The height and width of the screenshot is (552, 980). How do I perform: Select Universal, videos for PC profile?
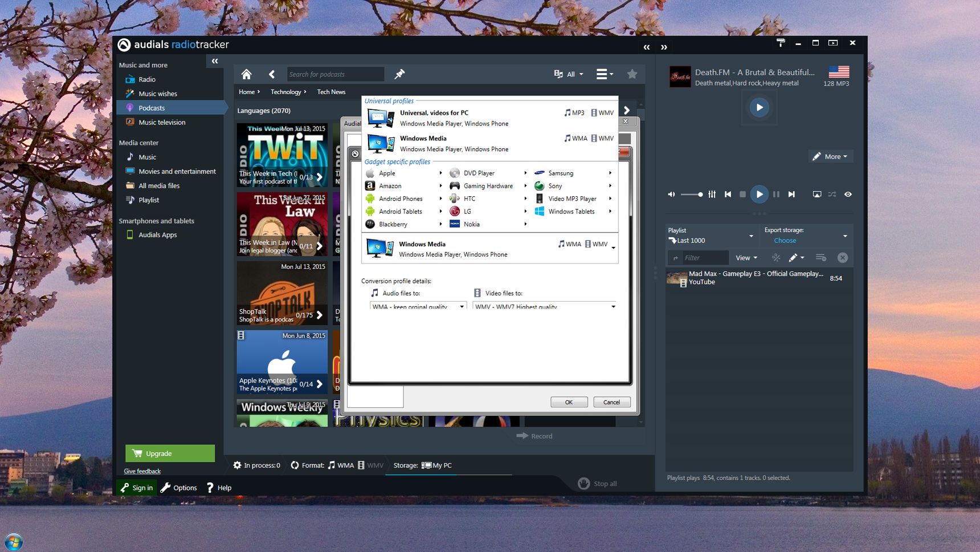click(x=490, y=118)
